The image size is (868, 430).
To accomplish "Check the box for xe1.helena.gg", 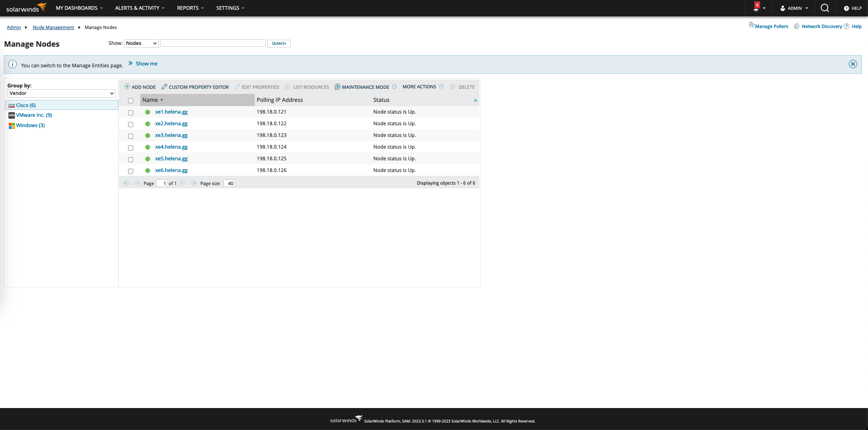I will tap(131, 113).
